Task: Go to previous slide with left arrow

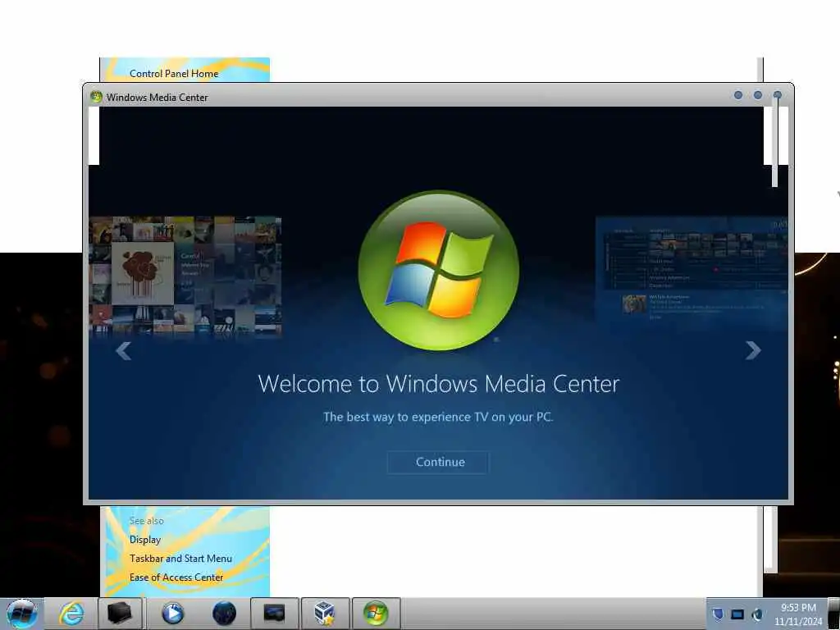Action: (124, 351)
